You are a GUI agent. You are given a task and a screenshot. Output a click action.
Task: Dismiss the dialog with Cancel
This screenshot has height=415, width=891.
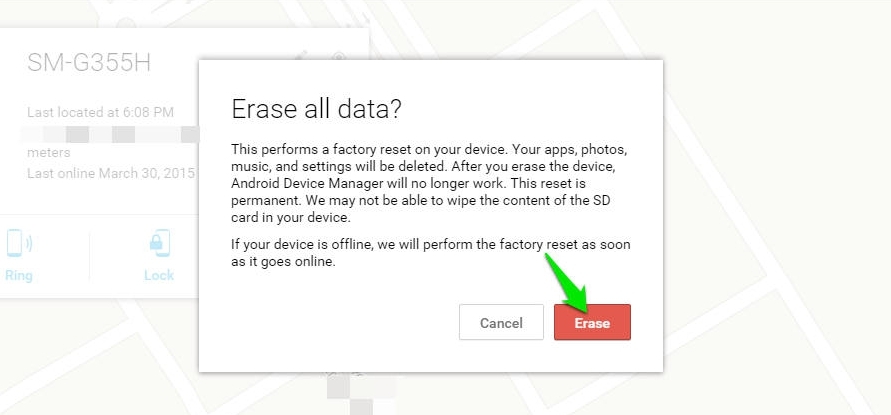click(501, 322)
